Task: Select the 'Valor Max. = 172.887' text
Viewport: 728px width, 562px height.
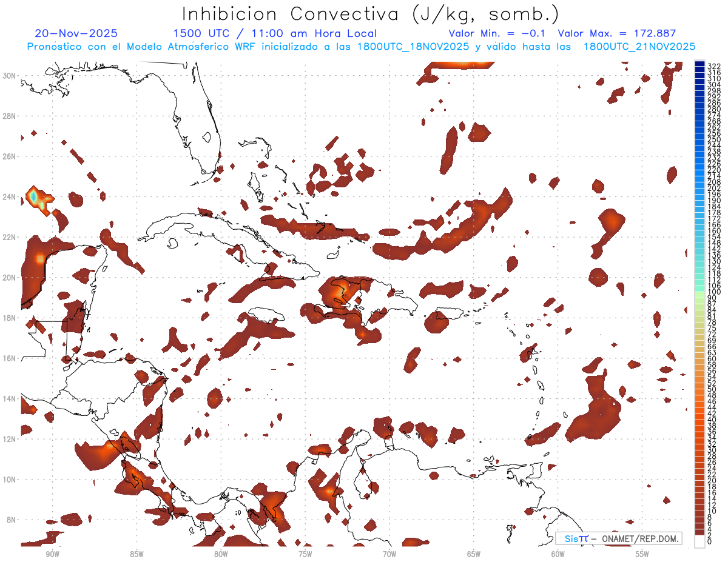Action: click(617, 33)
